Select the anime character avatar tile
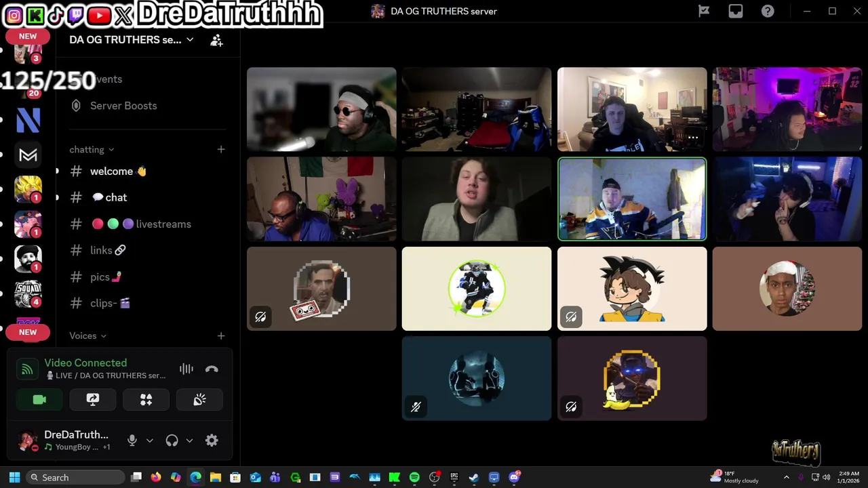The image size is (868, 488). [632, 289]
